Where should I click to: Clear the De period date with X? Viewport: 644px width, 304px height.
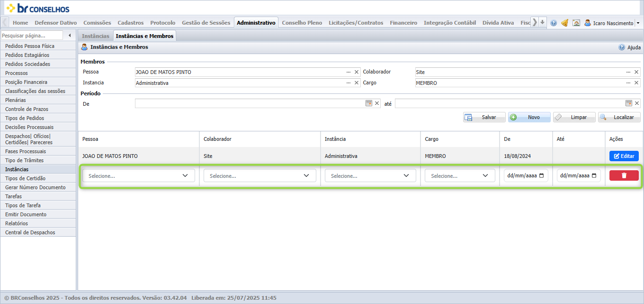coord(377,103)
